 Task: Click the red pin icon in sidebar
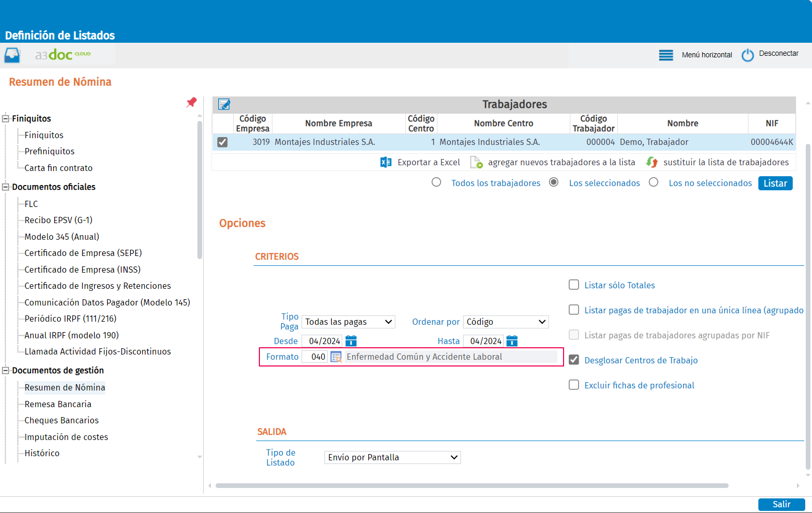(192, 102)
